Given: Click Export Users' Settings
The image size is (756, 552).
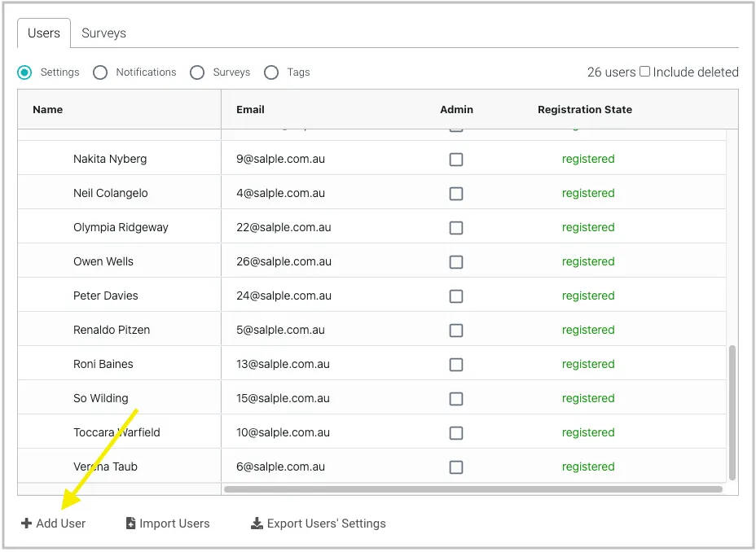Looking at the screenshot, I should 319,524.
